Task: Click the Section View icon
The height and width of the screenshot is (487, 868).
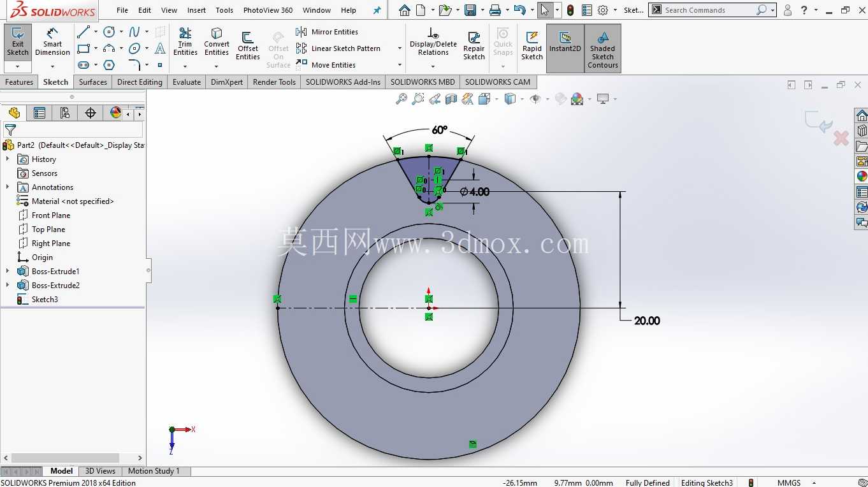Action: (451, 99)
